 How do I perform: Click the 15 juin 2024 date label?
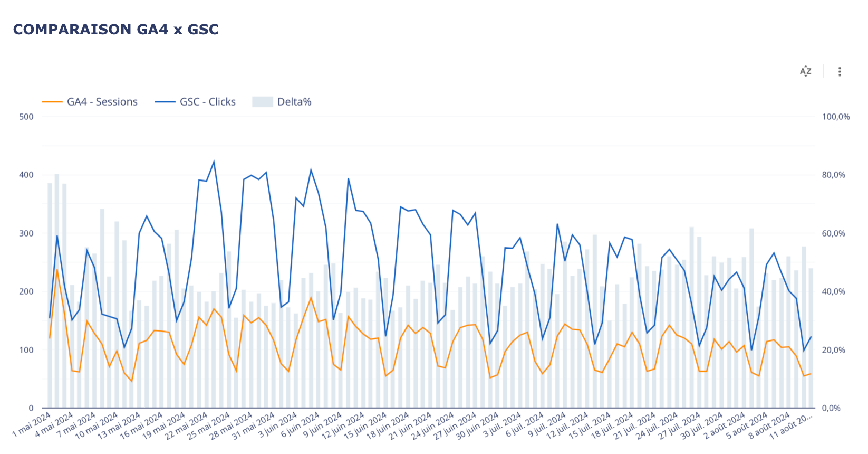point(365,425)
